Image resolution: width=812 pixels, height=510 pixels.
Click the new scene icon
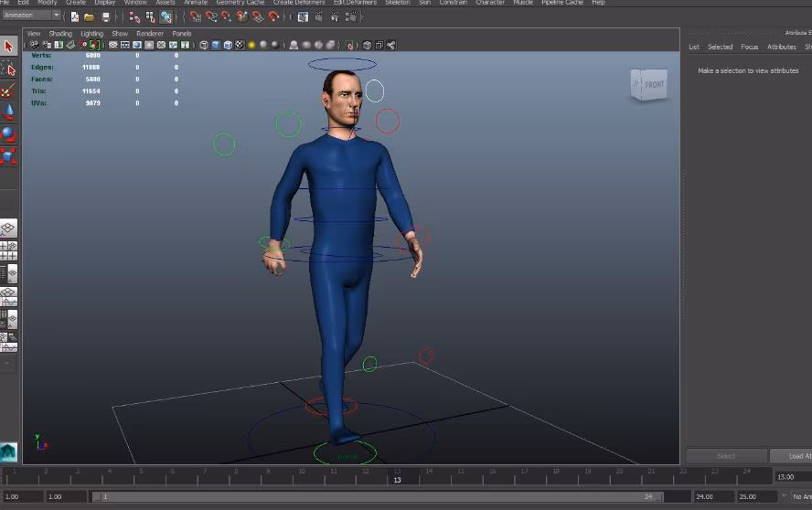pyautogui.click(x=75, y=17)
